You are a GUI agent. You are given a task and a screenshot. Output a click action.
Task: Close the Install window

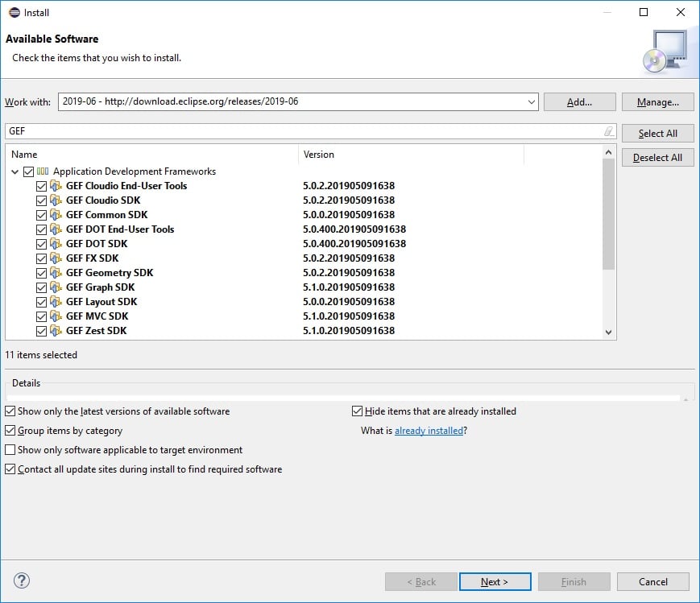pos(681,12)
